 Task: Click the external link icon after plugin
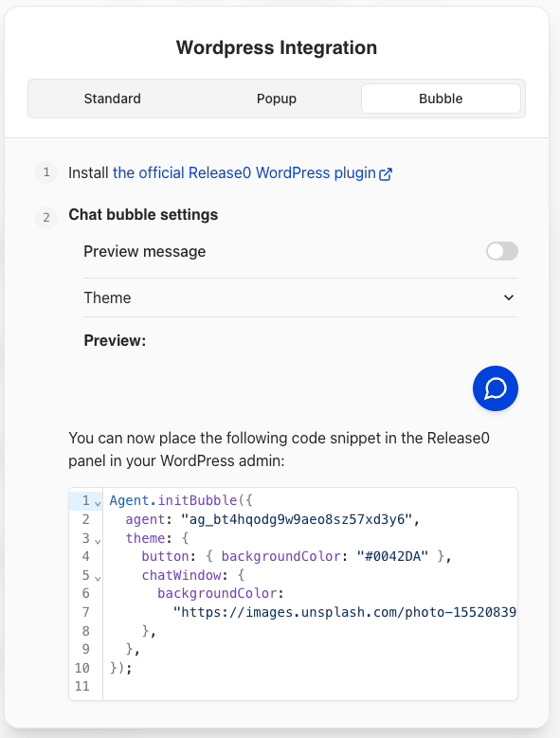tap(386, 174)
